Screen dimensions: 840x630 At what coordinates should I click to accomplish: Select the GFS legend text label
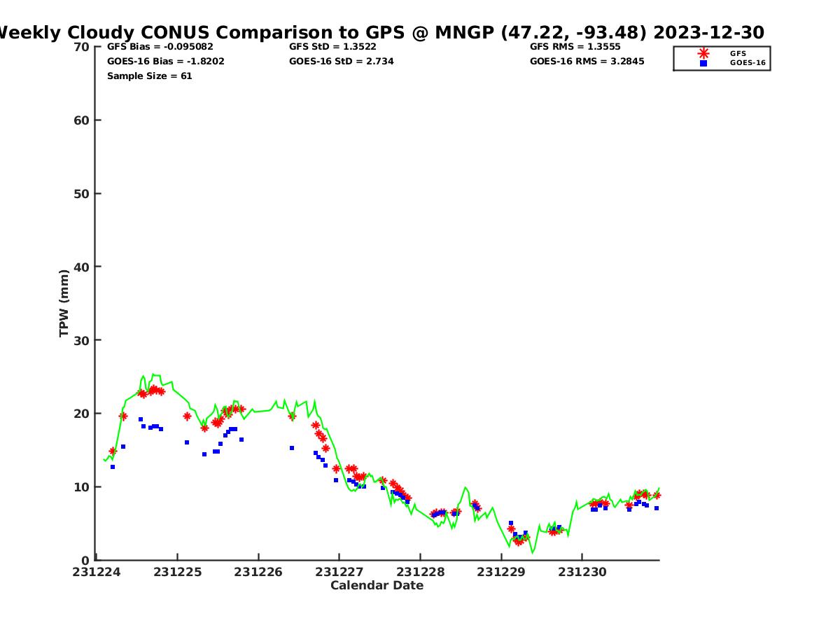click(738, 53)
